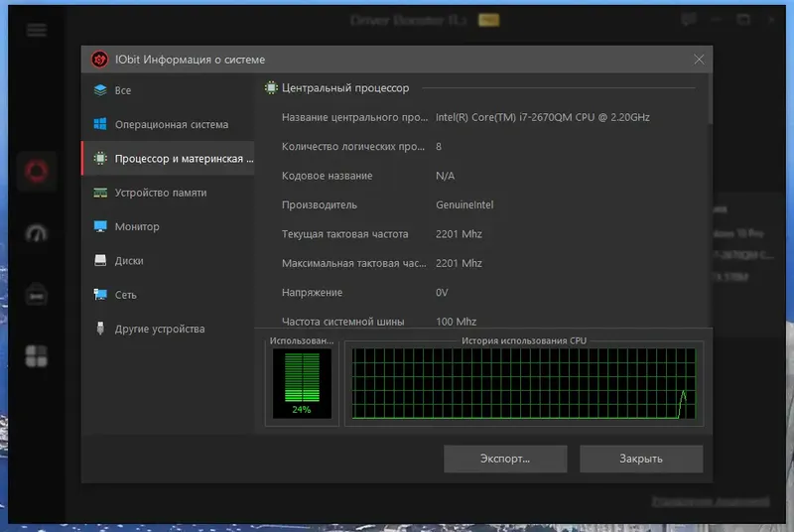Click the Название центрального про... label

tap(354, 117)
